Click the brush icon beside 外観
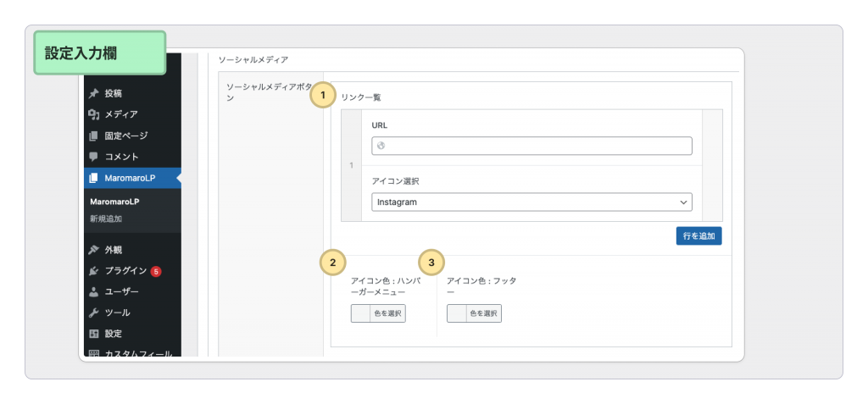Screen dimensions: 868x404 click(94, 250)
